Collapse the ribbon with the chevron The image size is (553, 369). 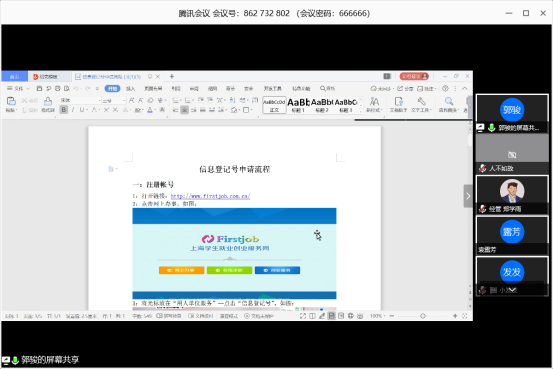(x=464, y=88)
